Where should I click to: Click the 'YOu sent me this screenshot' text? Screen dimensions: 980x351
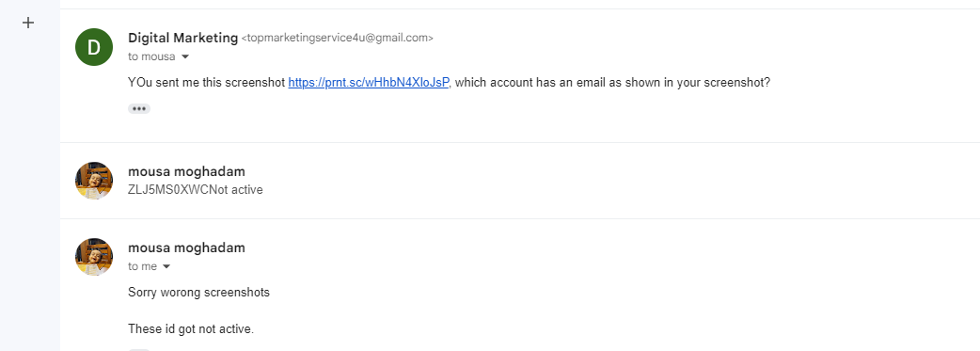206,83
